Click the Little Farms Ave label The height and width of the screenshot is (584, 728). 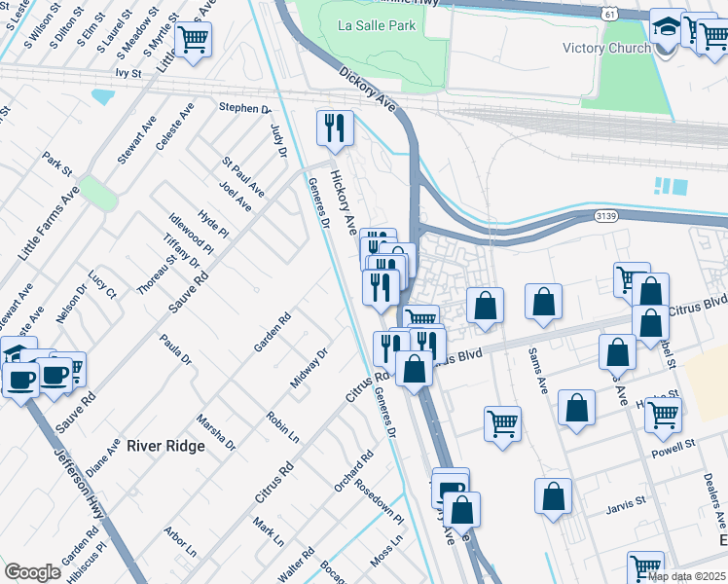pos(50,223)
